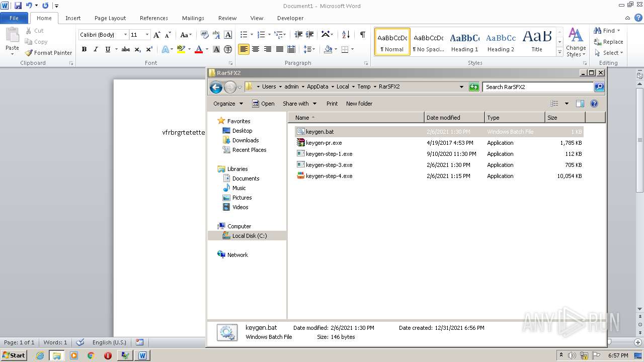Toggle Italic formatting in Word ribbon
Image resolution: width=644 pixels, height=362 pixels.
[x=96, y=49]
